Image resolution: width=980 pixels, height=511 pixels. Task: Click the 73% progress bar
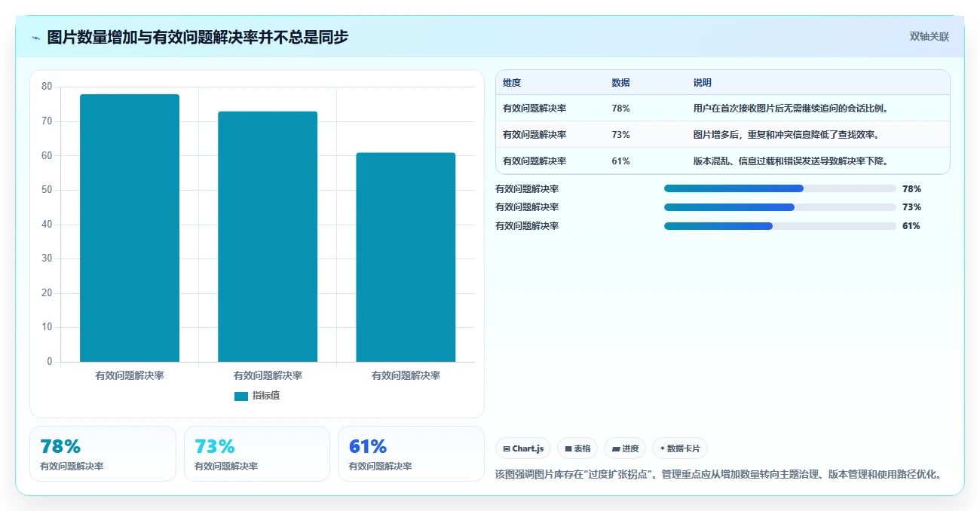click(780, 207)
